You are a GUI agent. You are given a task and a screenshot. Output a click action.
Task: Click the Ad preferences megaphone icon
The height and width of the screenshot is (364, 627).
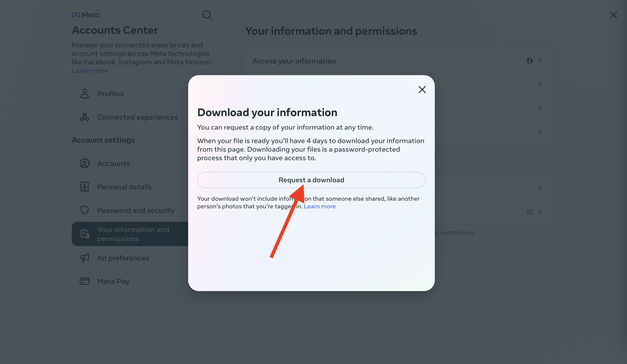(85, 258)
